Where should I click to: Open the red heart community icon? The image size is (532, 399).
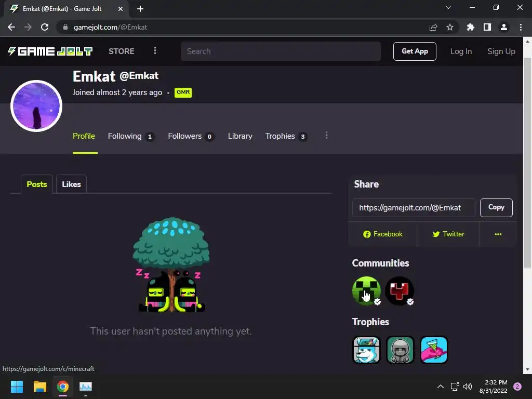400,291
